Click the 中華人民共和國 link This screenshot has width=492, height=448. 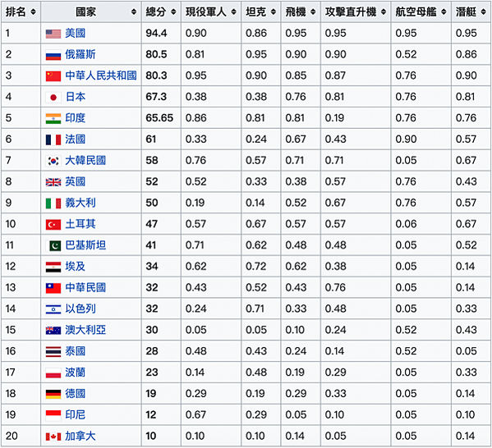(x=101, y=75)
